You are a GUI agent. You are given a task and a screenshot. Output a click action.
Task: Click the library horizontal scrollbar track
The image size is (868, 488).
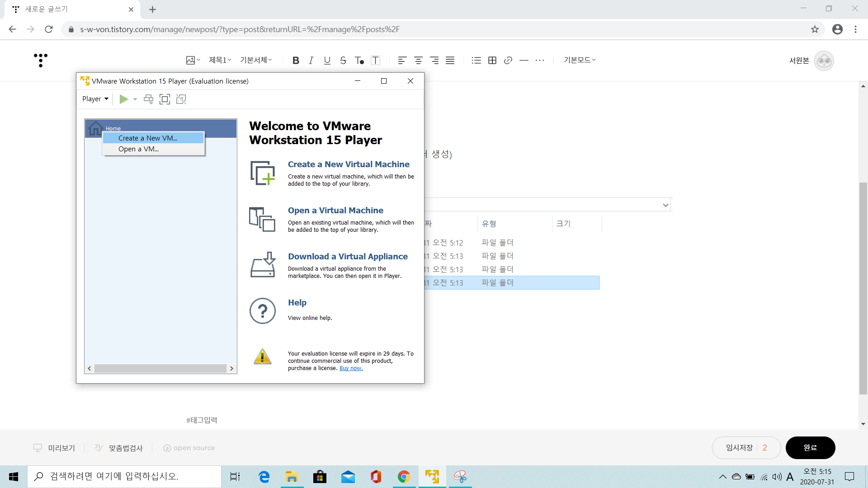(160, 369)
